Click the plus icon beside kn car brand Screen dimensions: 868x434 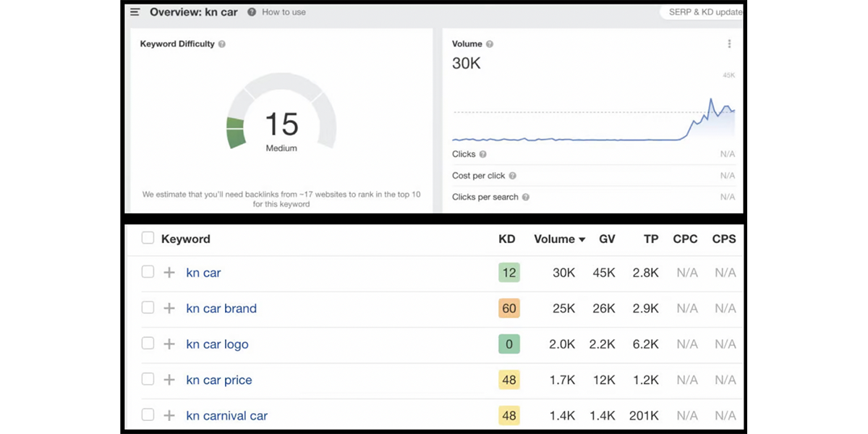click(x=169, y=308)
